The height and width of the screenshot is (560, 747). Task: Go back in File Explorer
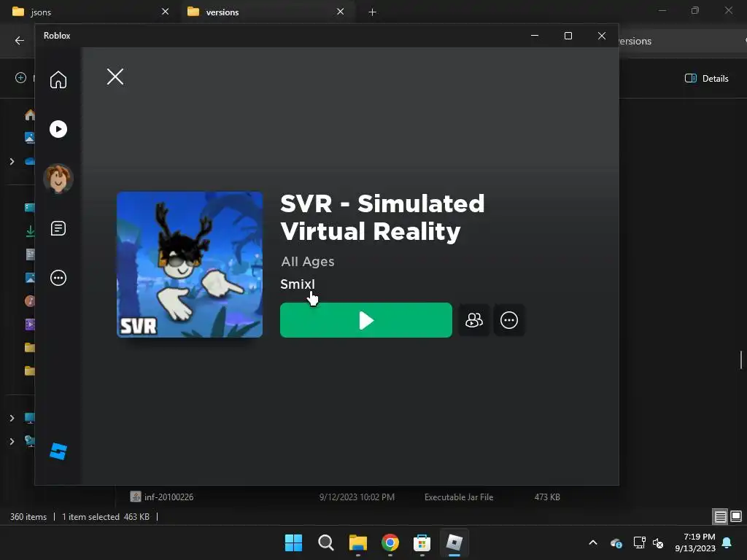tap(20, 41)
